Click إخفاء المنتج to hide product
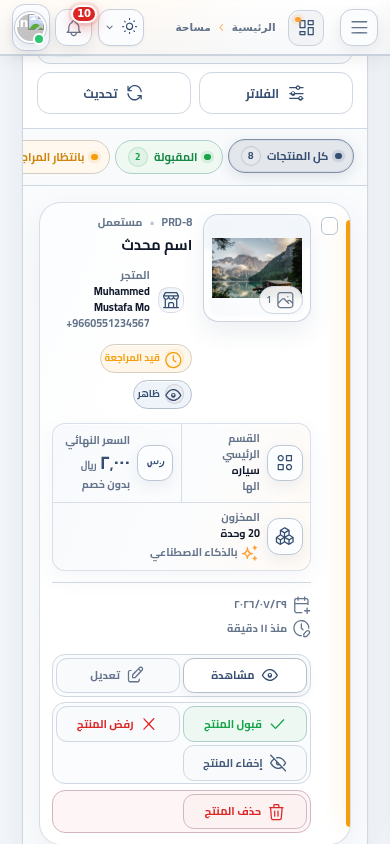390x844 pixels. tap(245, 763)
